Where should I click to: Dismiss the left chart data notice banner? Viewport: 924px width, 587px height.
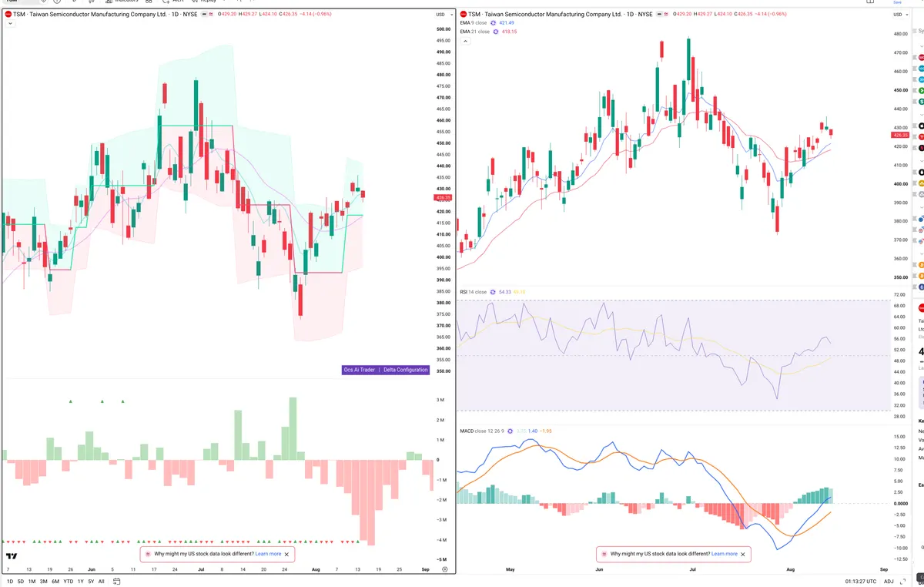pos(287,554)
